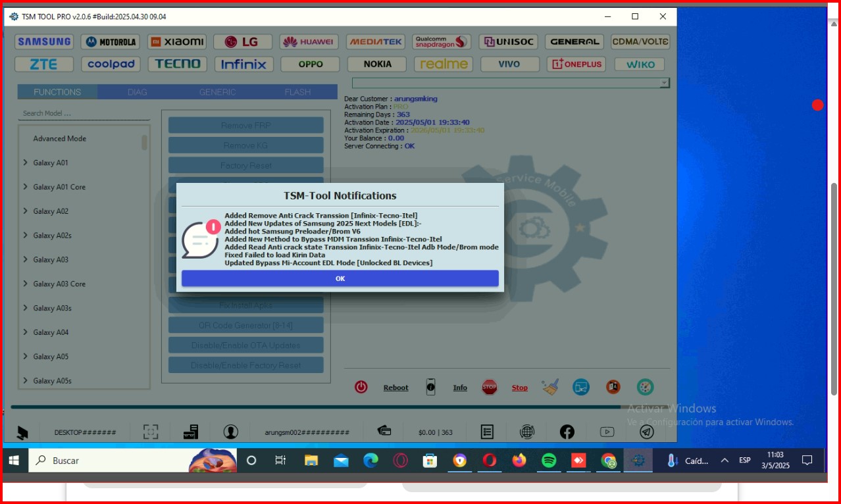Image resolution: width=841 pixels, height=504 pixels.
Task: Click the green paint palette icon
Action: pyautogui.click(x=645, y=387)
